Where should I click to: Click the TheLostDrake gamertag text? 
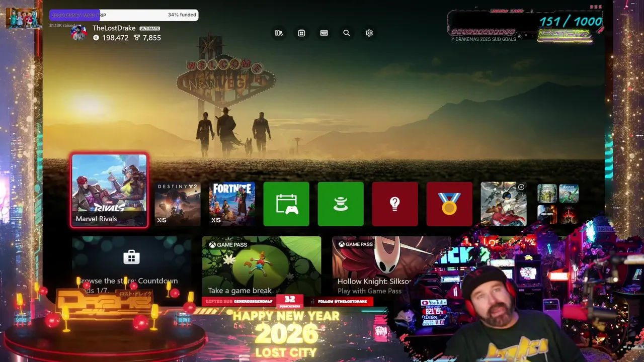(114, 28)
